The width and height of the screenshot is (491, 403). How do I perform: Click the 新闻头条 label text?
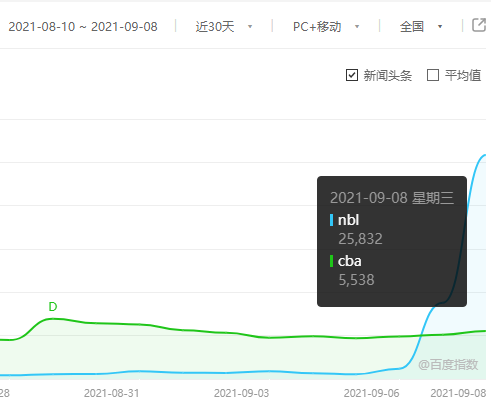tap(387, 76)
